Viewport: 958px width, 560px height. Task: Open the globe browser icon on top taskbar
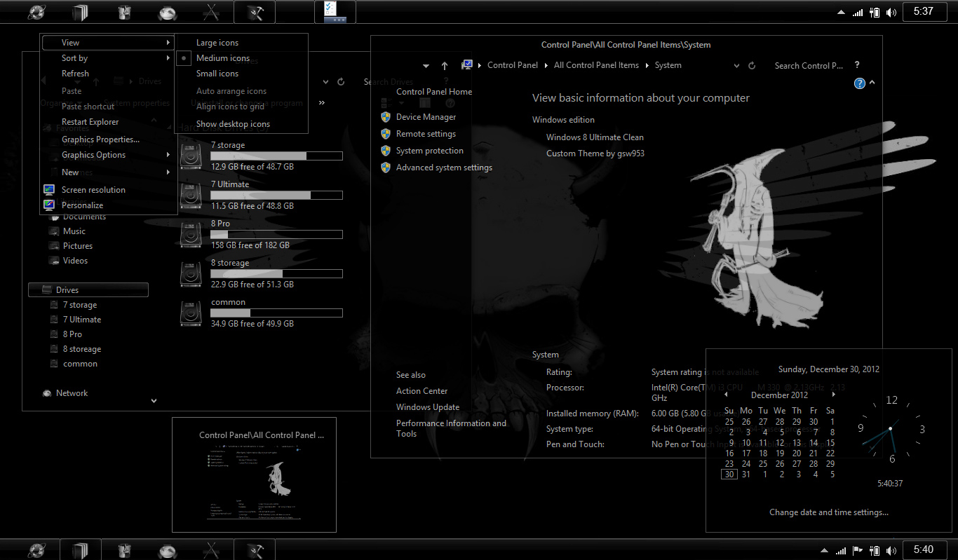point(36,13)
